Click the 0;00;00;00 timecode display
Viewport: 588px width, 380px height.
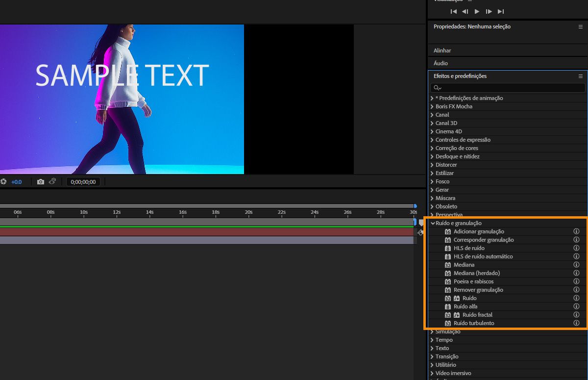coord(83,182)
